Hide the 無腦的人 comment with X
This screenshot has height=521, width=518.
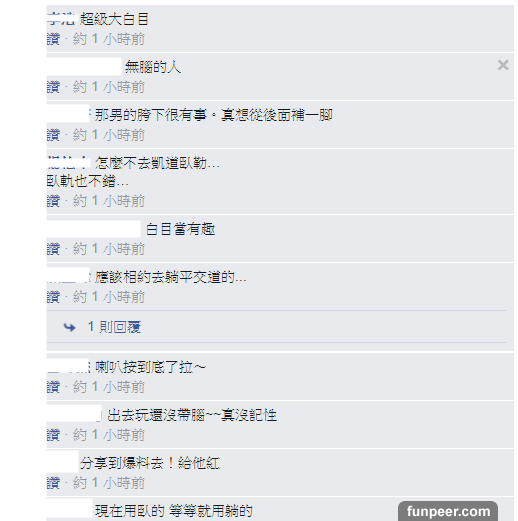click(x=503, y=65)
